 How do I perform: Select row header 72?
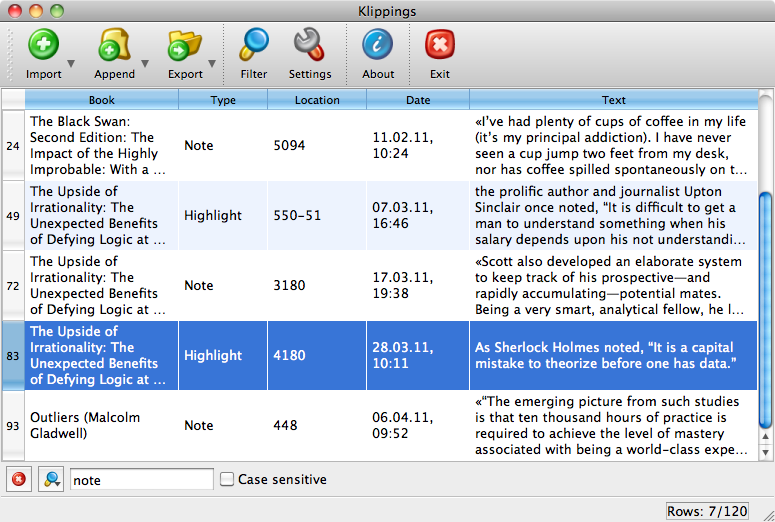pyautogui.click(x=13, y=286)
